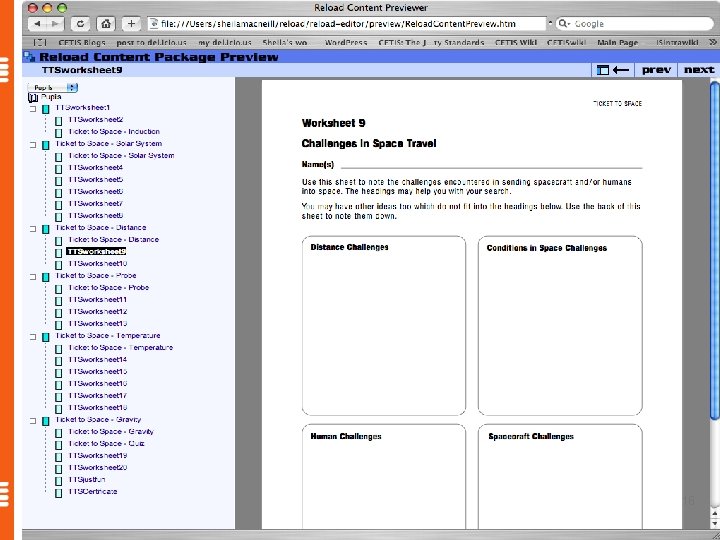
Task: Click the page icon beside TTSworksheet17
Action: [58, 397]
